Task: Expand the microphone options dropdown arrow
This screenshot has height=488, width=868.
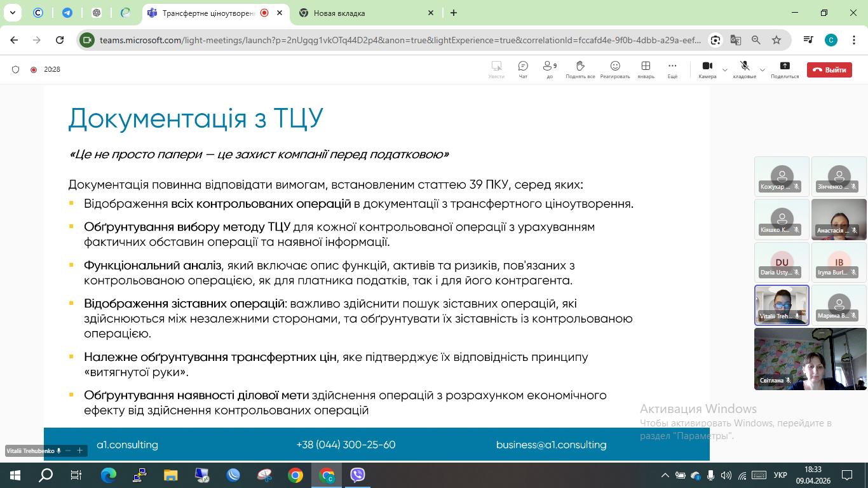Action: (x=763, y=70)
